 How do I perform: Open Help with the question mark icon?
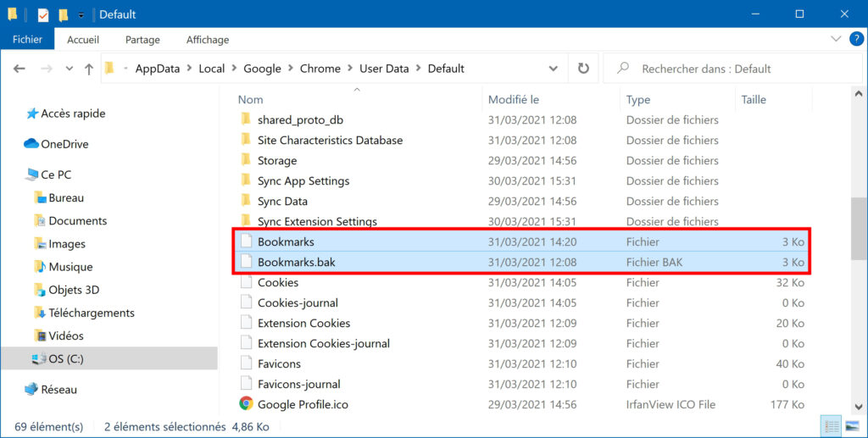(x=856, y=39)
